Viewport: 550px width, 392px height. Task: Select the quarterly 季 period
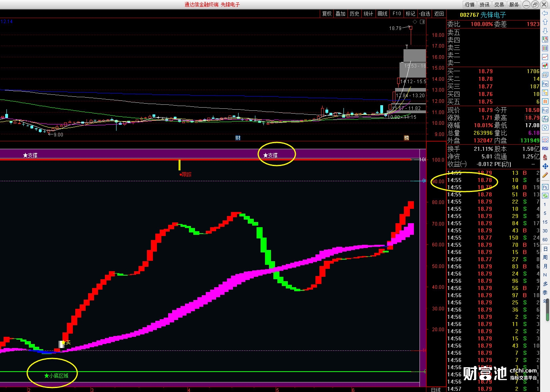[x=545, y=292]
